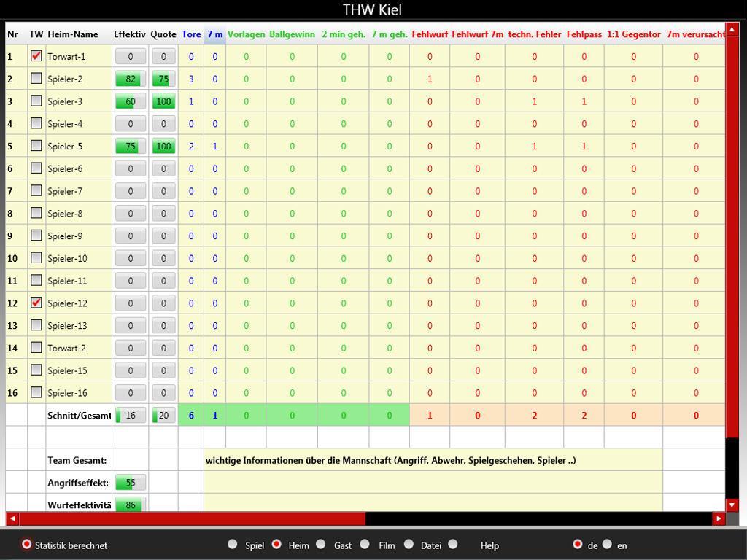This screenshot has height=560, width=747.
Task: Click Spieler-5's 7 m value 1
Action: pos(215,146)
